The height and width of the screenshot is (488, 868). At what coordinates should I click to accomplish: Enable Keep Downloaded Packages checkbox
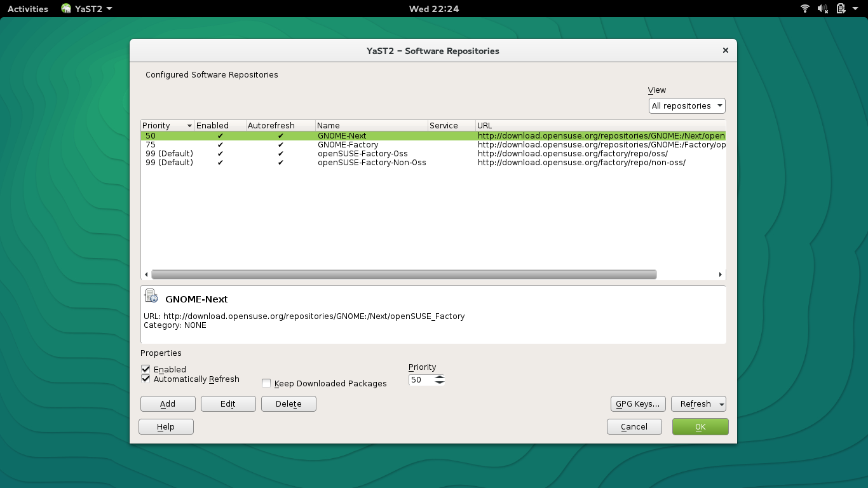(x=267, y=383)
